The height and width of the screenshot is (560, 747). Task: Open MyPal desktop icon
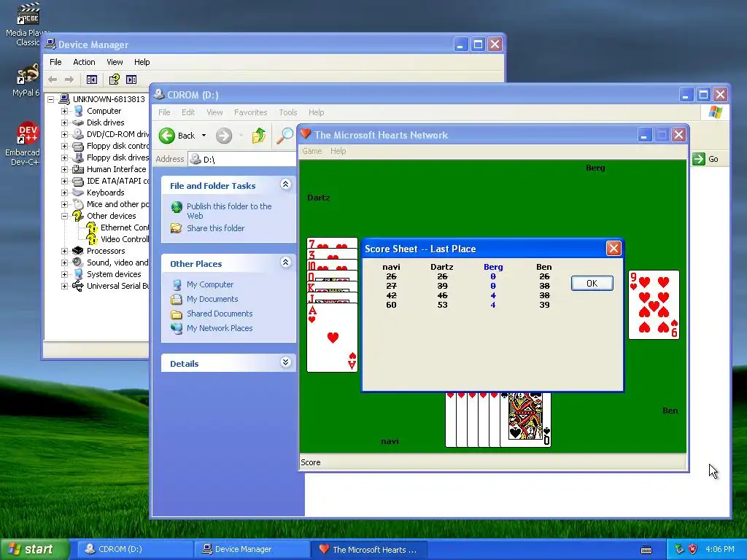coord(26,80)
